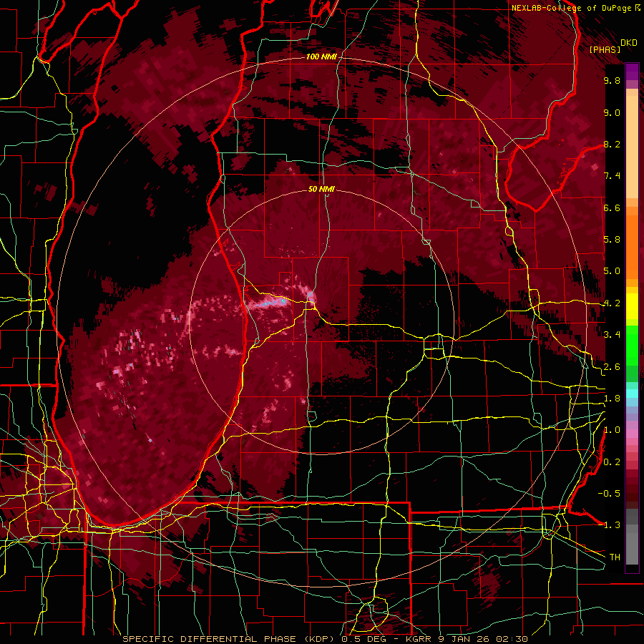Click the 50 NMI range ring label
Image resolution: width=644 pixels, height=644 pixels.
click(x=321, y=189)
